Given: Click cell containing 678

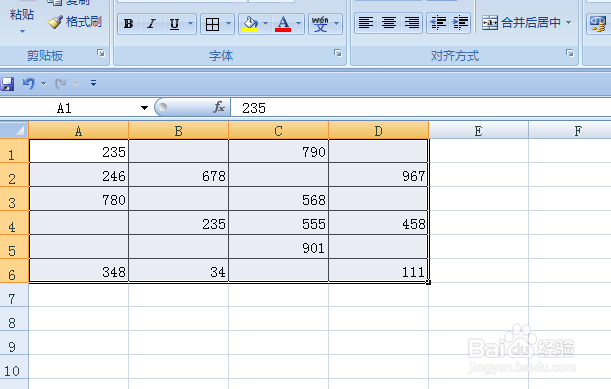Looking at the screenshot, I should point(178,175).
